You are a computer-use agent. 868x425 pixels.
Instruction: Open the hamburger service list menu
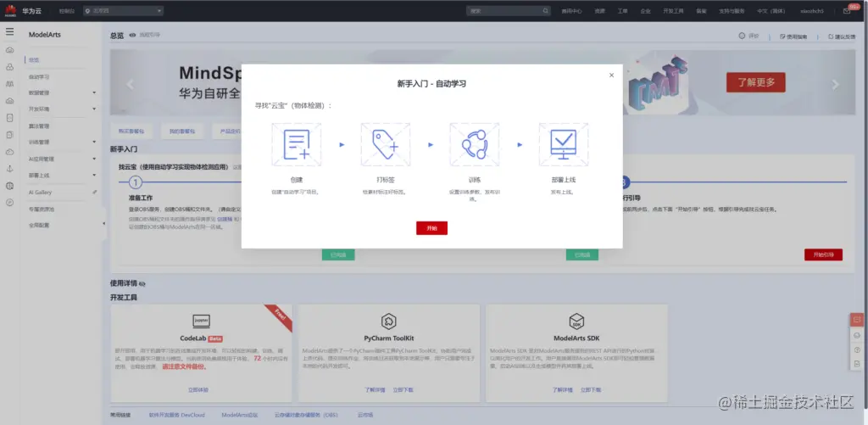tap(9, 31)
